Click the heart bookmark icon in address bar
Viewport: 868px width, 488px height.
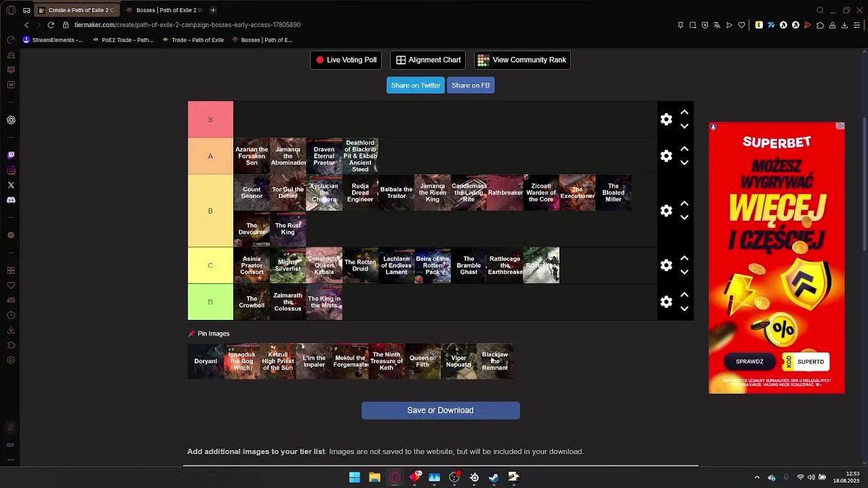(x=742, y=25)
